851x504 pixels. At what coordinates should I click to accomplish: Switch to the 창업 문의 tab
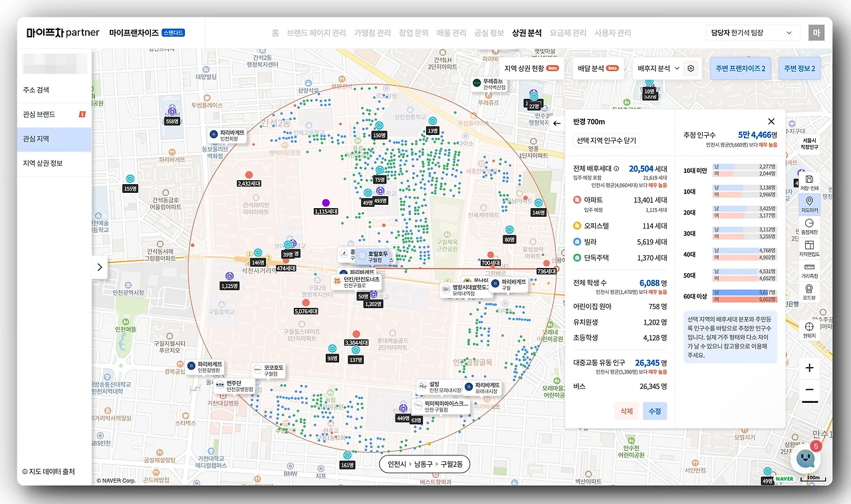414,33
